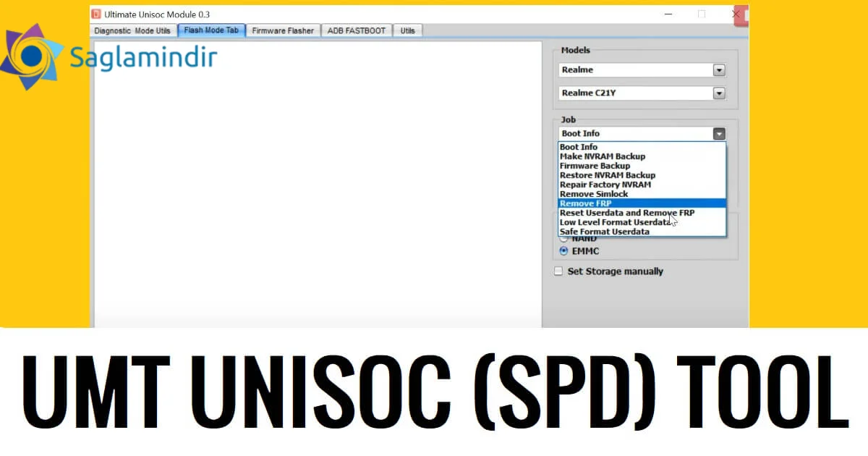Select Firmware Backup job option
Image resolution: width=868 pixels, height=456 pixels.
click(642, 166)
